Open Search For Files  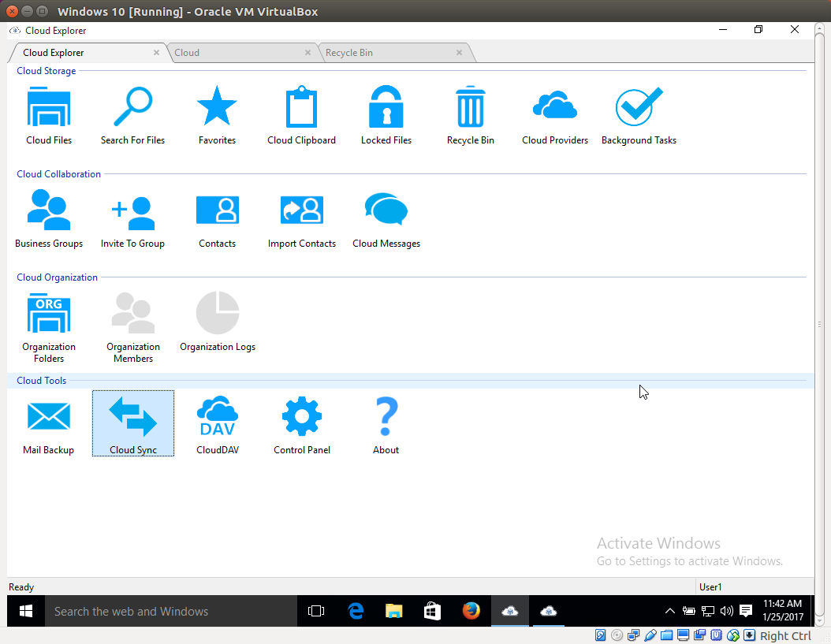click(132, 115)
